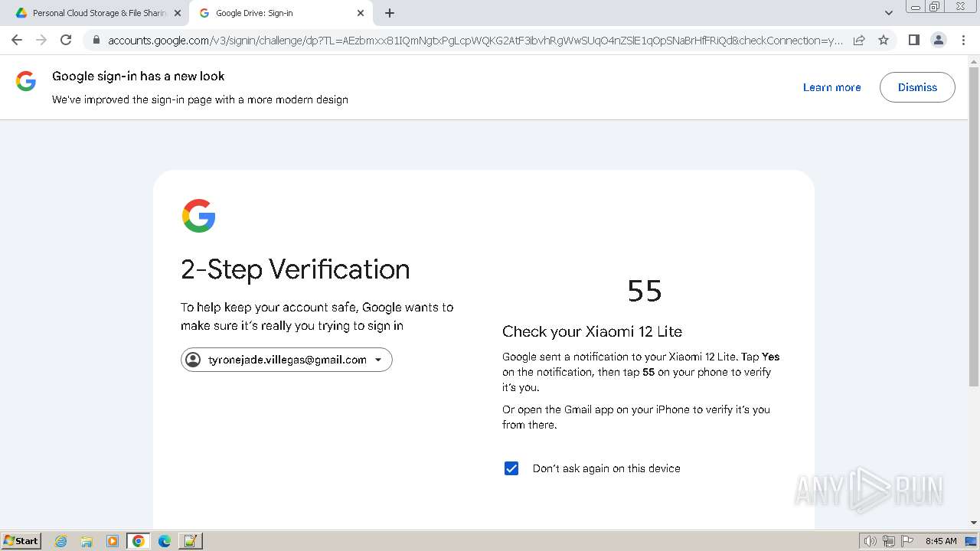Reload the sign-in page
Image resolution: width=980 pixels, height=551 pixels.
[66, 40]
